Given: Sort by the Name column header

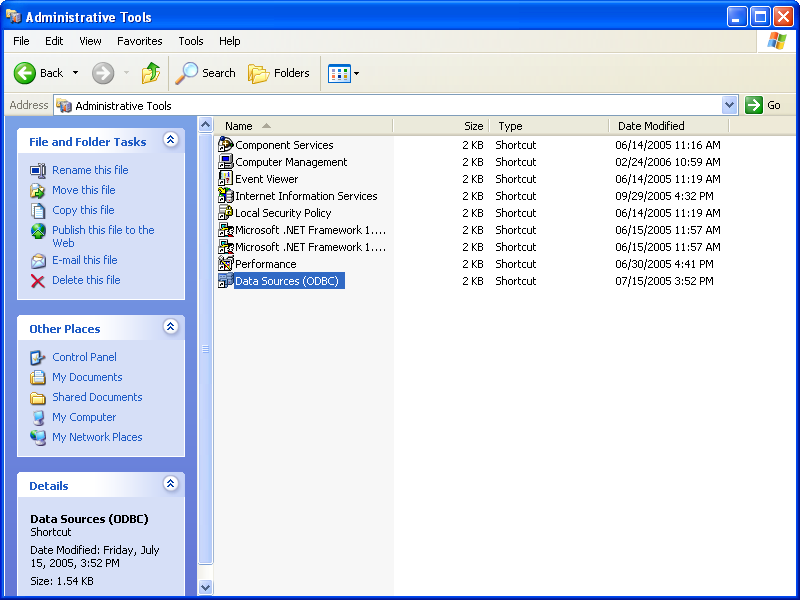Looking at the screenshot, I should [x=303, y=126].
